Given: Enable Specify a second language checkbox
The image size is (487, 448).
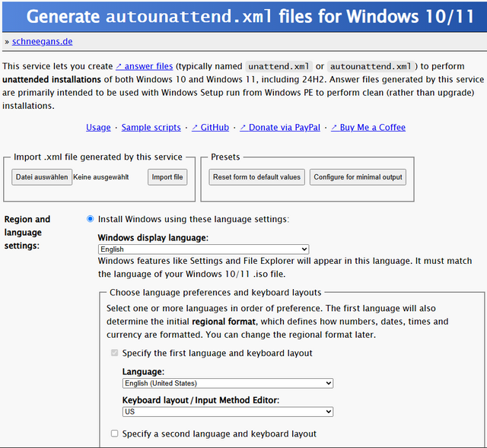Looking at the screenshot, I should click(x=115, y=434).
